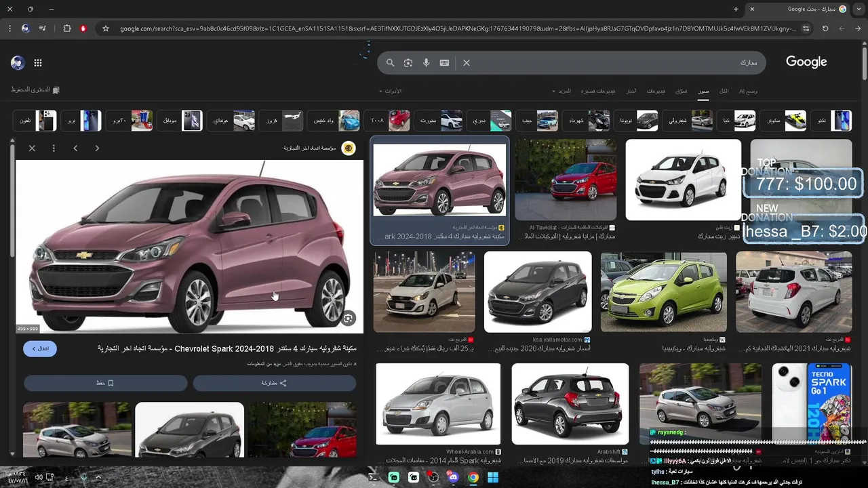Filter images by the هونداي chip
Screen dimensions: 868x488
tap(232, 121)
